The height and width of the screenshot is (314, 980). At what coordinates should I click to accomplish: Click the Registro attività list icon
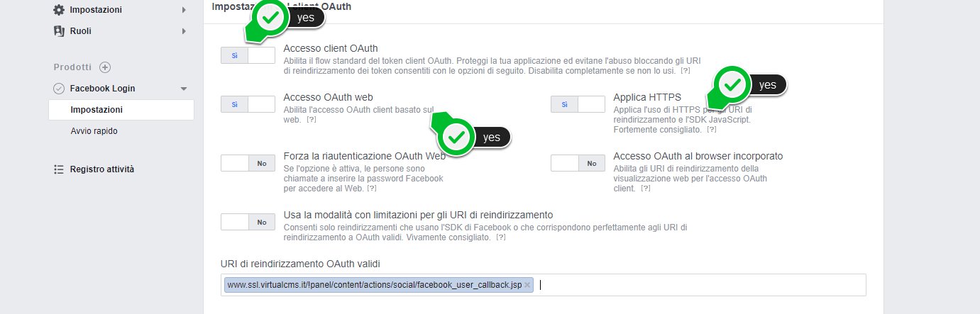pos(59,169)
